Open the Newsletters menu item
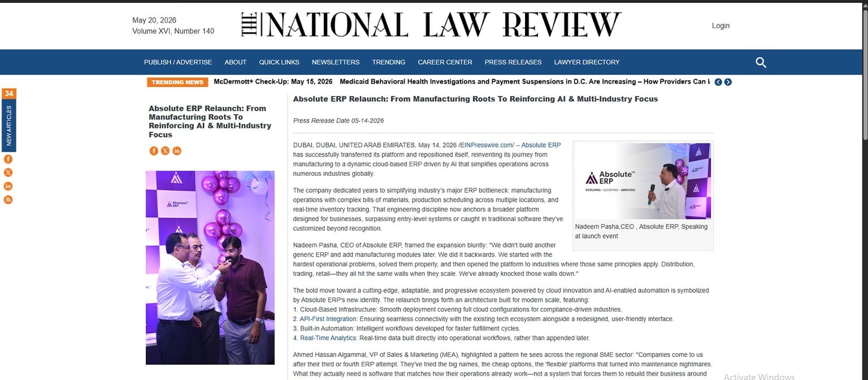This screenshot has width=868, height=380. tap(336, 62)
